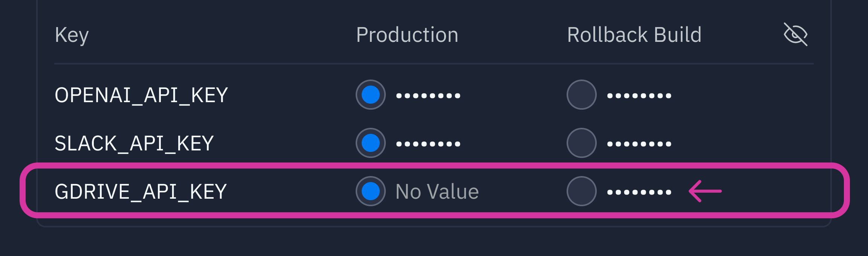This screenshot has height=256, width=868.
Task: Click OPENAI_API_KEY's masked Production value
Action: click(x=428, y=96)
